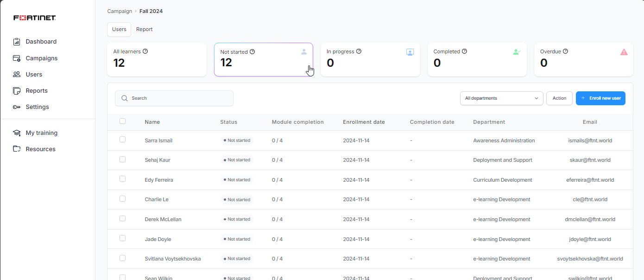Click the Fall 2024 breadcrumb text
This screenshot has height=280, width=644.
pos(151,11)
